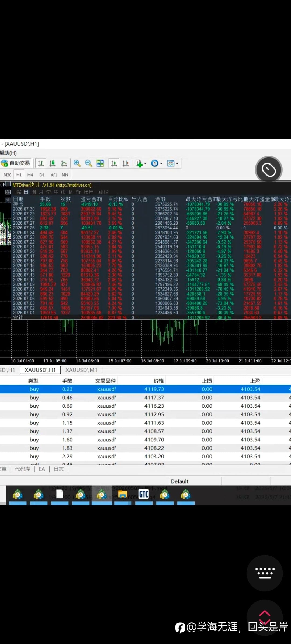Toggle chart shift icon
291x644 pixels.
click(126, 163)
